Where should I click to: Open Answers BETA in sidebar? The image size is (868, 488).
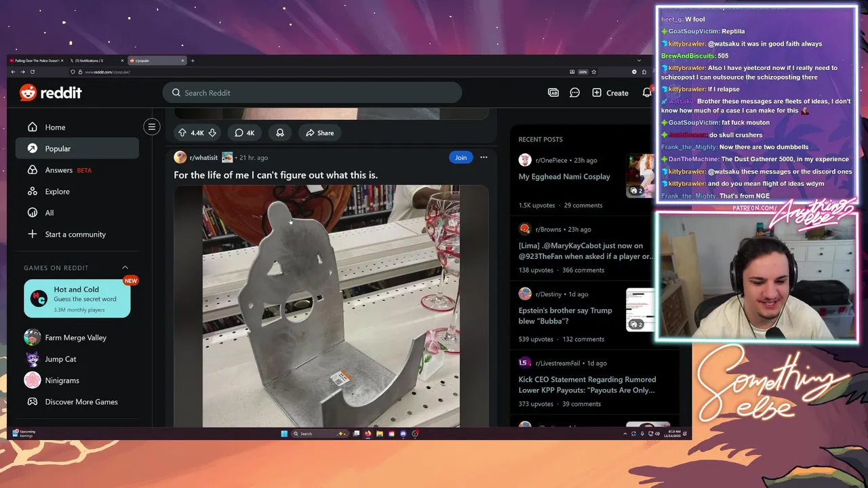(77, 170)
